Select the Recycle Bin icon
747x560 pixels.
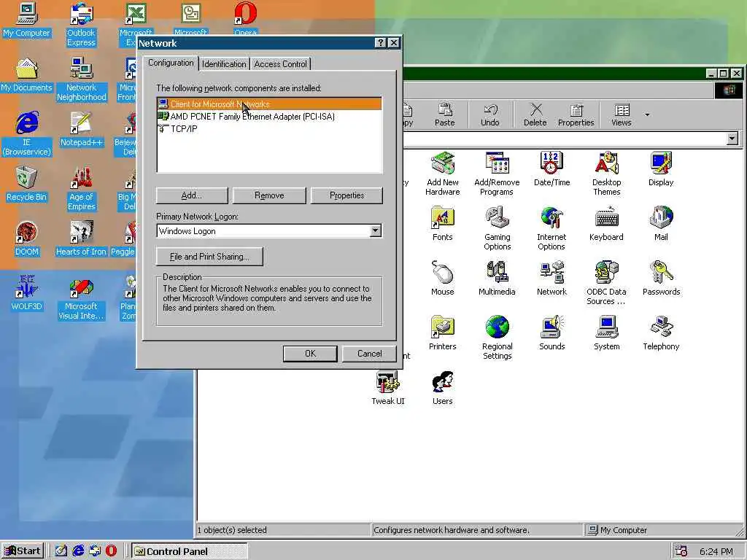(x=27, y=184)
